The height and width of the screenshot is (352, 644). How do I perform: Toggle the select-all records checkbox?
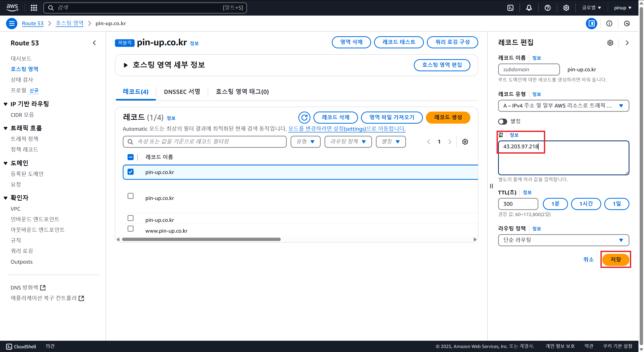click(x=131, y=157)
